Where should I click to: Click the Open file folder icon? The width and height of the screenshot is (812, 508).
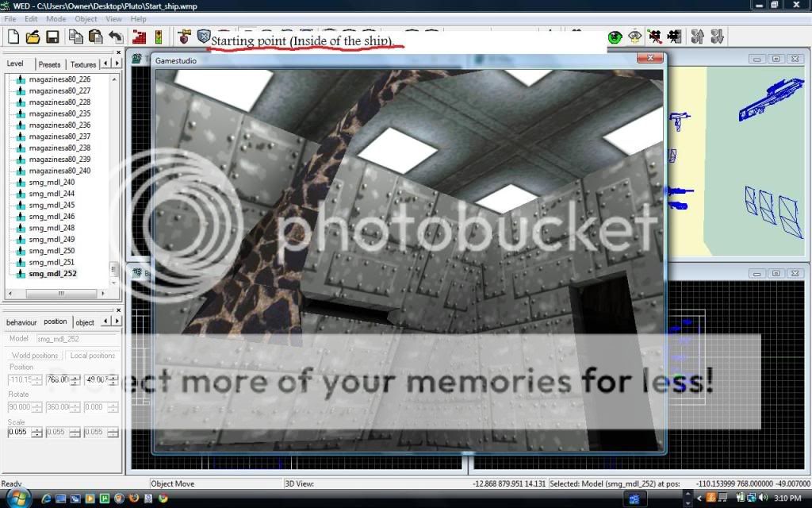click(x=33, y=37)
